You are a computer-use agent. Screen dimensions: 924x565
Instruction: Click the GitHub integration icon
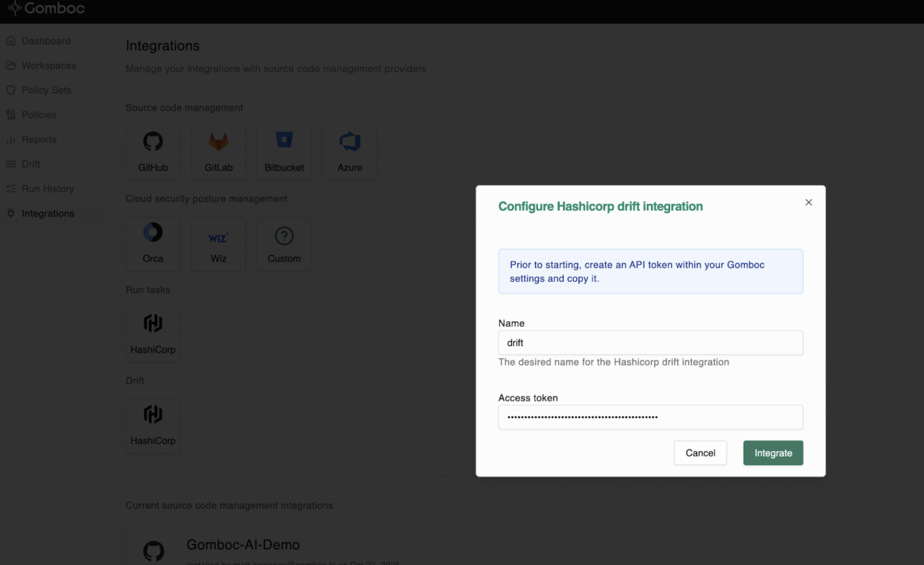pyautogui.click(x=153, y=142)
